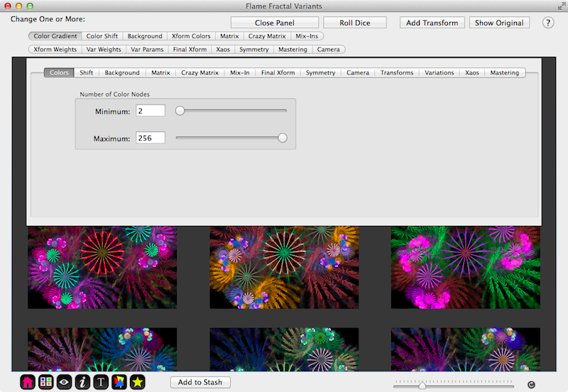The image size is (568, 392).
Task: Click the fullscreen arrows in title bar
Action: [561, 6]
